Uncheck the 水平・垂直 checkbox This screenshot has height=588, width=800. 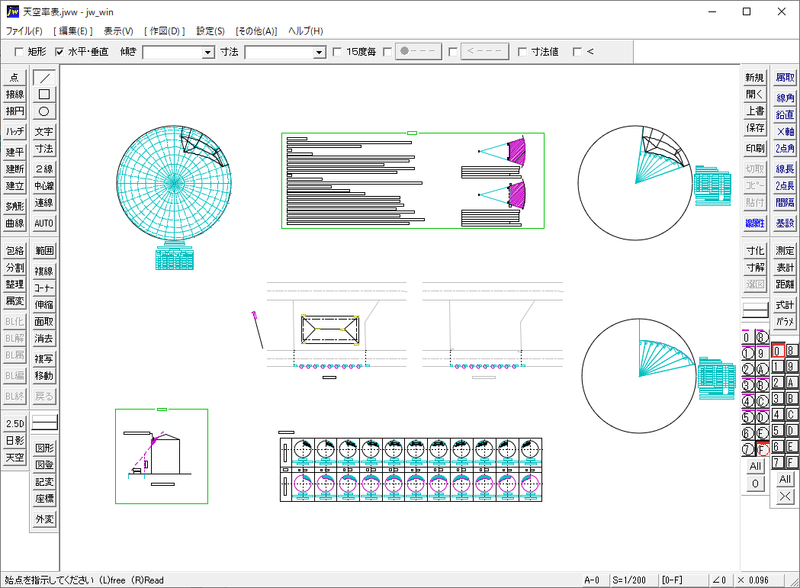59,52
